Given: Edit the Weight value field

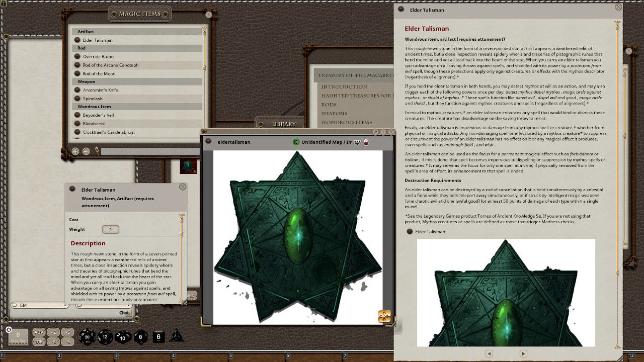Looking at the screenshot, I should [x=111, y=229].
